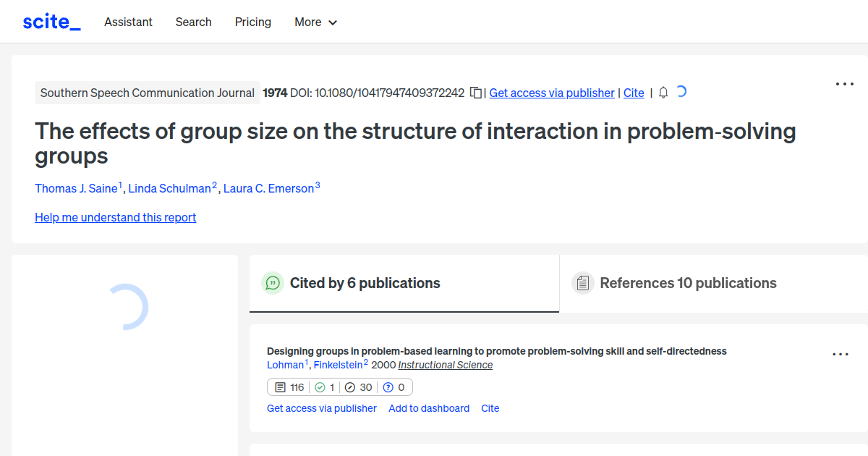The image size is (868, 456).
Task: Open the top-right overflow menu for this report
Action: 844,84
